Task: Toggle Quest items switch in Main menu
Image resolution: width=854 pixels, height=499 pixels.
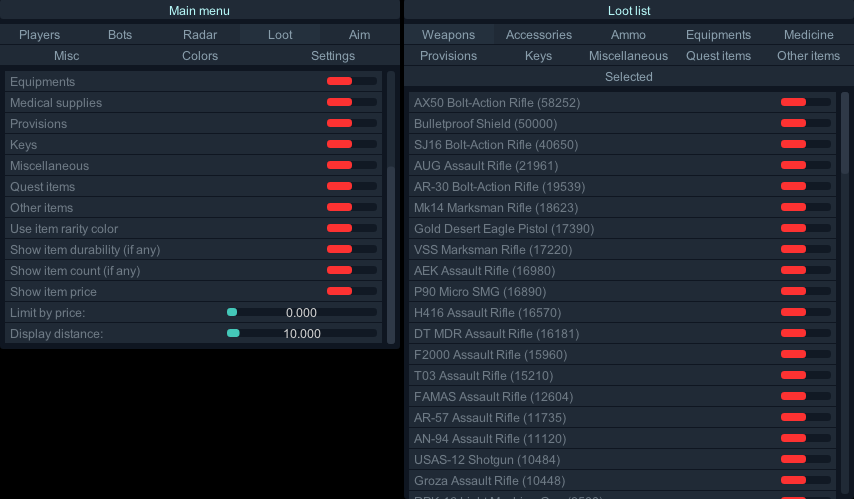Action: click(352, 186)
